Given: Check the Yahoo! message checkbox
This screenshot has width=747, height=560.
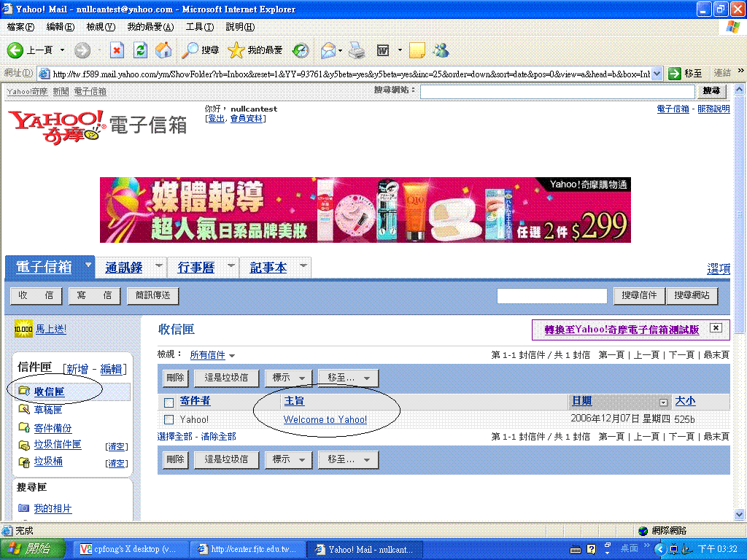Looking at the screenshot, I should coord(169,420).
